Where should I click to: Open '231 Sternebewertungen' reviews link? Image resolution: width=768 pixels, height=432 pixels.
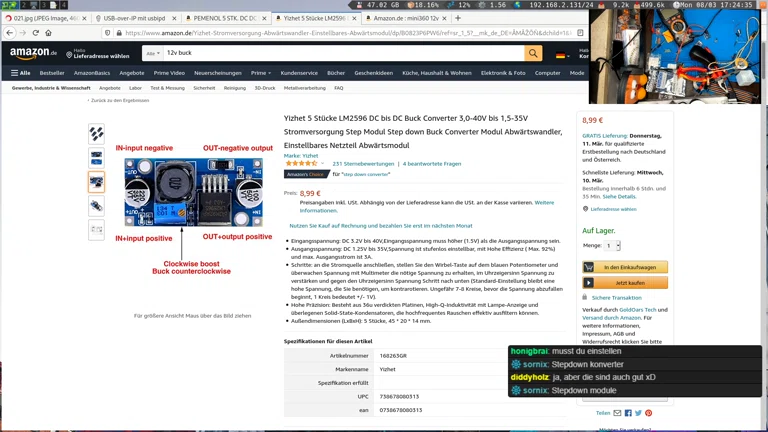pyautogui.click(x=363, y=164)
